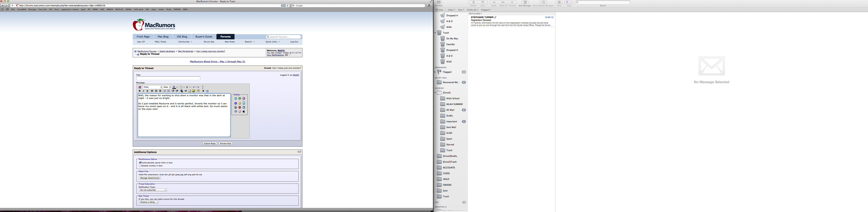This screenshot has width=868, height=212.
Task: Open the Sort by Date dropdown in Mail
Action: [x=475, y=14]
